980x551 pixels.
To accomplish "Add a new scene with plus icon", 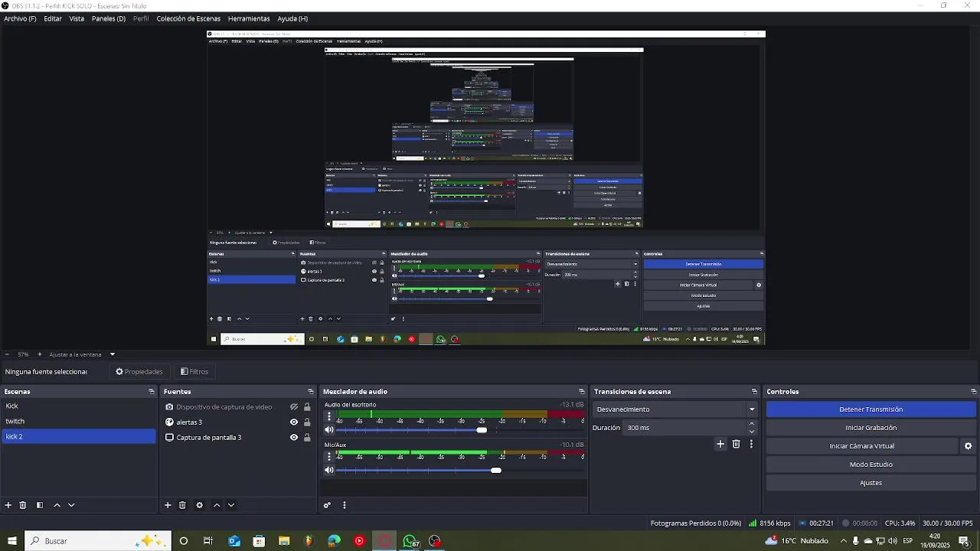I will [8, 505].
